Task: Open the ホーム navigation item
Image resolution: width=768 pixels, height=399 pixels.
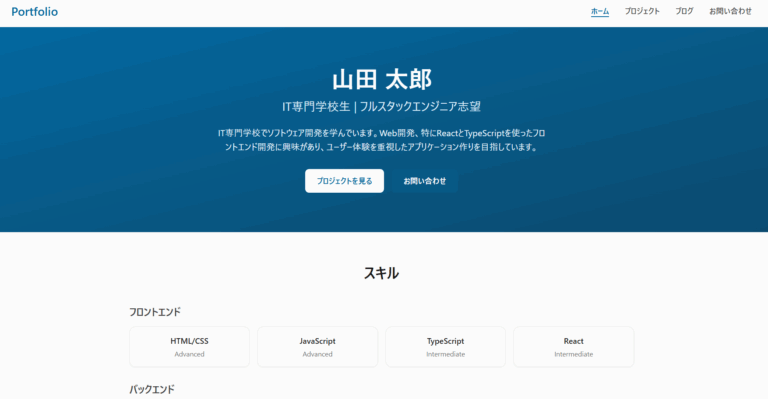Action: coord(600,11)
